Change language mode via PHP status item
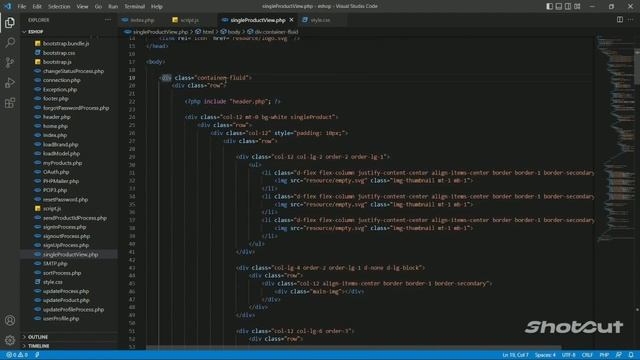Viewport: 640px width, 360px height. click(x=604, y=355)
